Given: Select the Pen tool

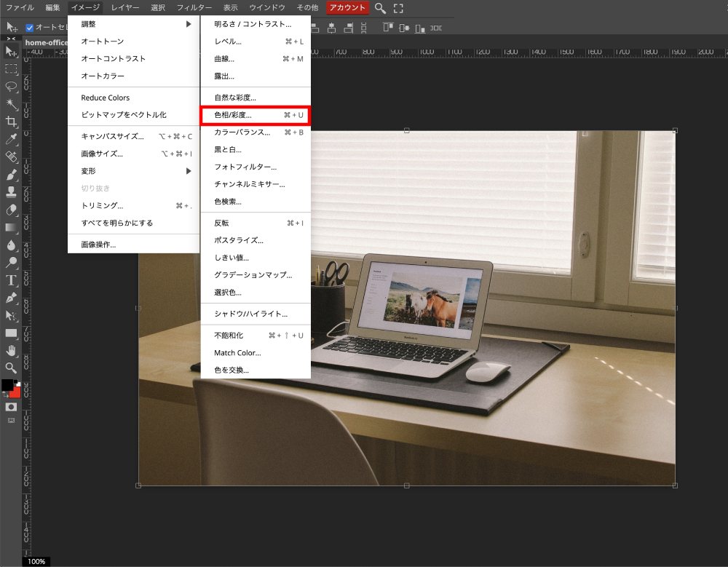Looking at the screenshot, I should (11, 298).
